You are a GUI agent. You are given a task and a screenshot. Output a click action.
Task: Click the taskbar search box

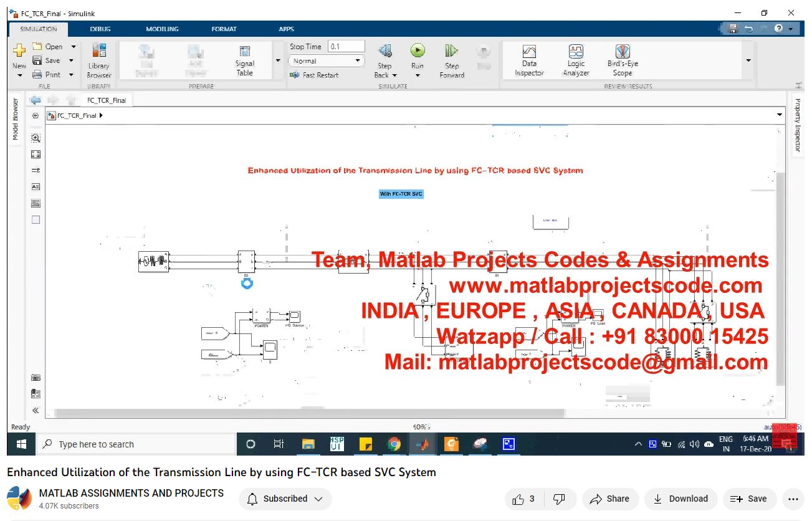point(135,444)
